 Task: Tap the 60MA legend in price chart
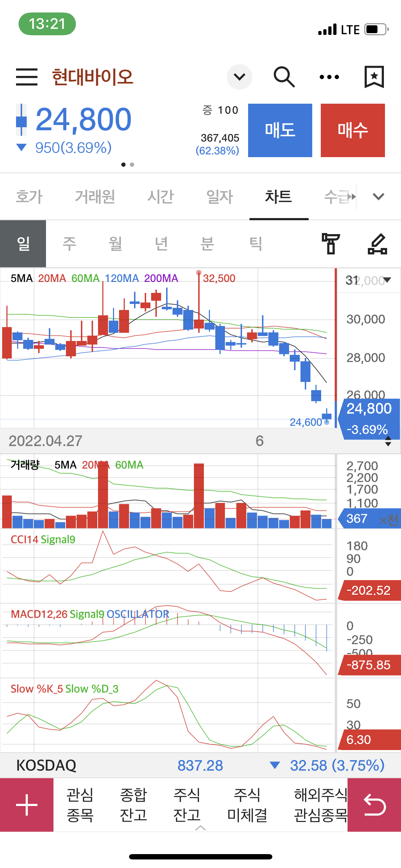point(85,278)
